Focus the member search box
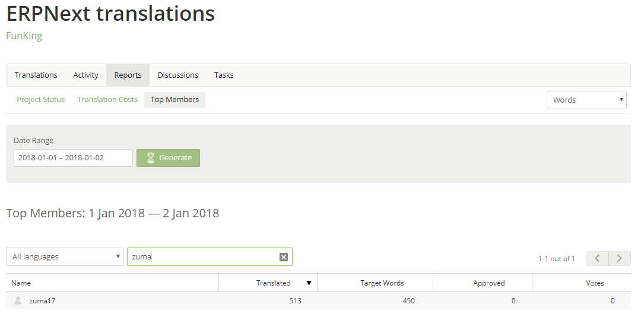This screenshot has width=644, height=317. point(210,256)
